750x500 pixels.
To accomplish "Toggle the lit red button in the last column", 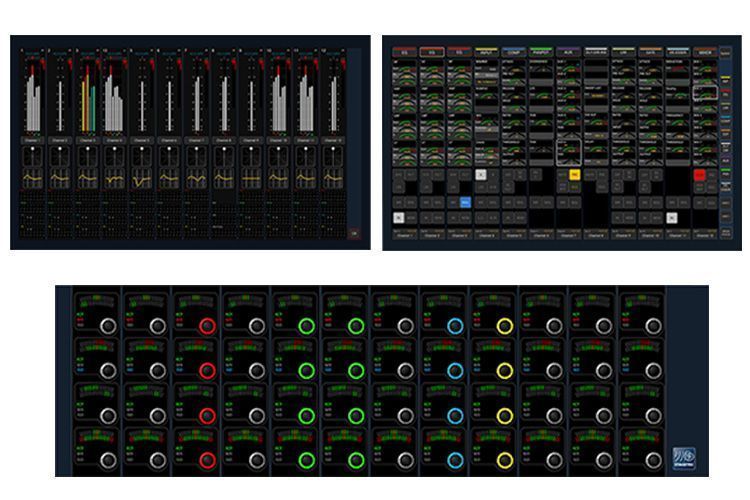I will (x=699, y=175).
